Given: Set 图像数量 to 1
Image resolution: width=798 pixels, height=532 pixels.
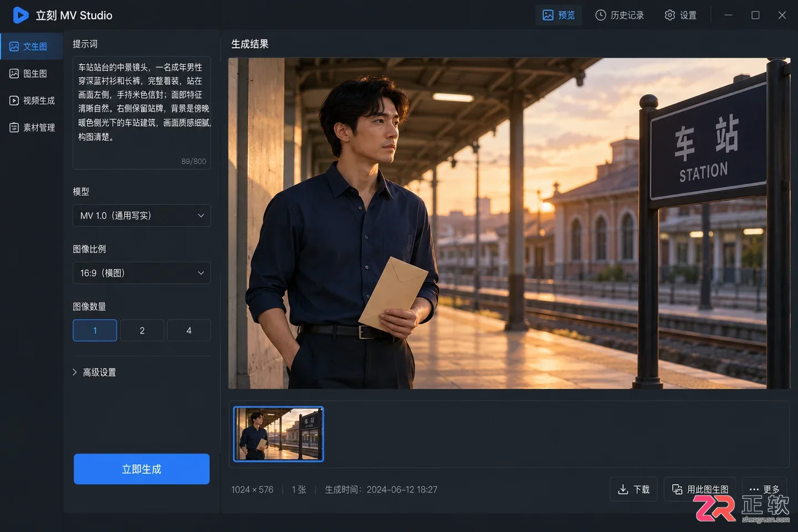Looking at the screenshot, I should point(95,330).
